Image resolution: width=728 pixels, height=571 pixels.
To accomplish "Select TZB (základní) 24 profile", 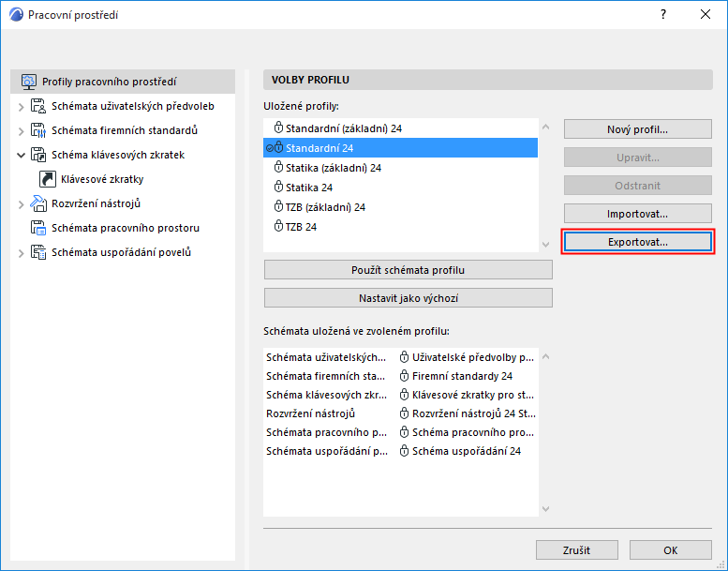I will pyautogui.click(x=325, y=207).
